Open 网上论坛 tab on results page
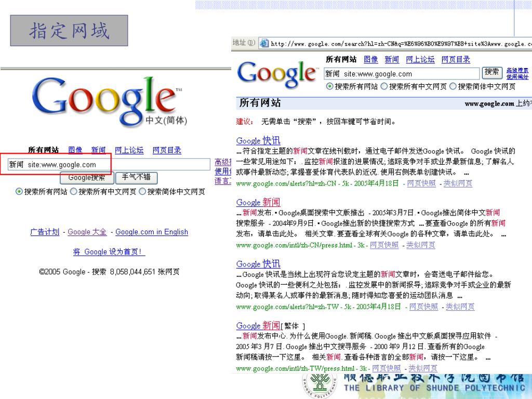Image resolution: width=532 pixels, height=399 pixels. click(420, 59)
